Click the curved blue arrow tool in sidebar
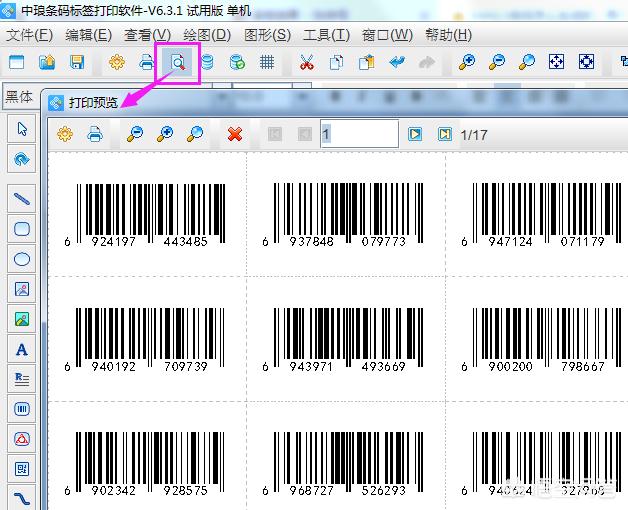Viewport: 628px width, 510px height. pos(22,159)
